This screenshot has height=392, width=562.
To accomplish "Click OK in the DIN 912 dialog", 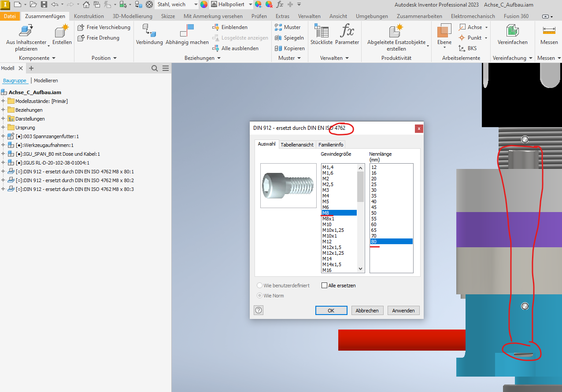I will pyautogui.click(x=331, y=310).
